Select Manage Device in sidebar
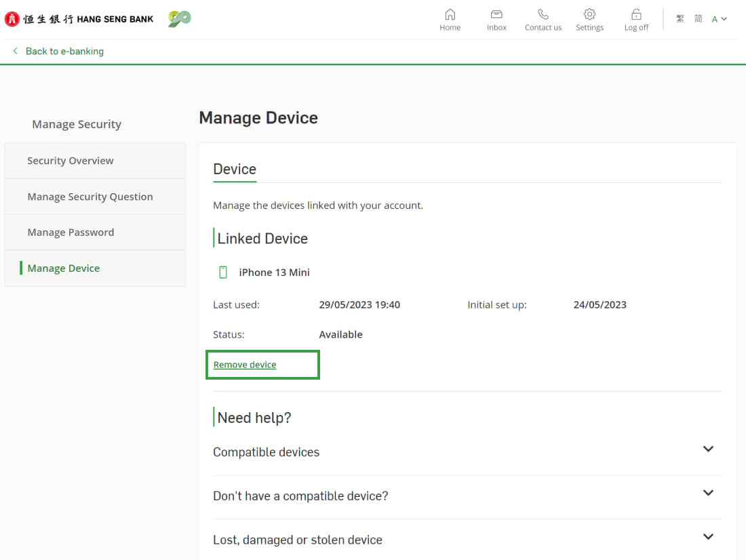746x560 pixels. point(64,268)
